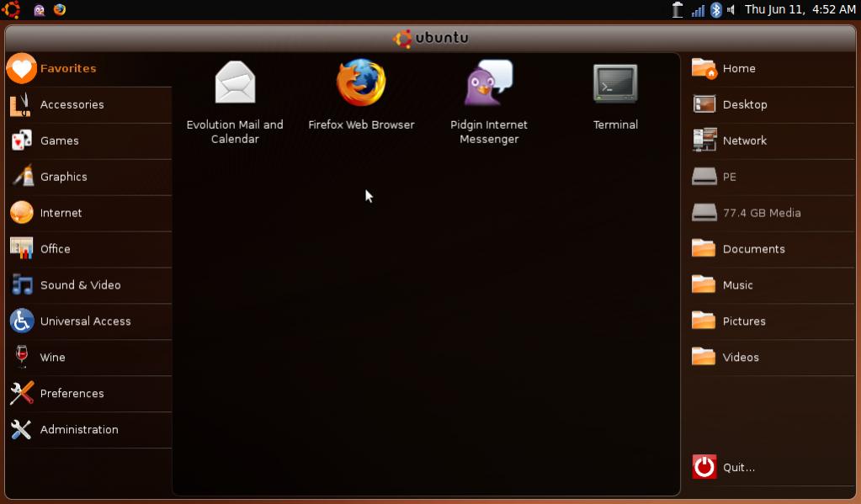Click the Sound & Video label
This screenshot has height=504, width=861.
coord(80,285)
